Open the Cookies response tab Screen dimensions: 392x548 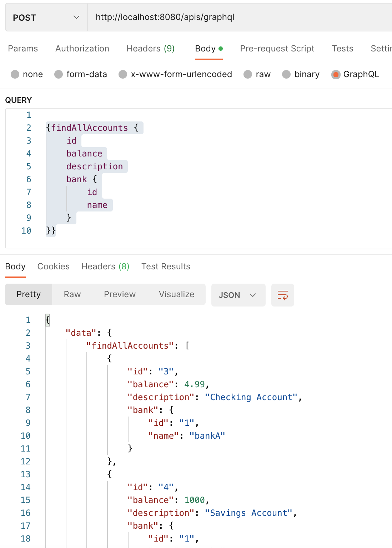coord(53,266)
